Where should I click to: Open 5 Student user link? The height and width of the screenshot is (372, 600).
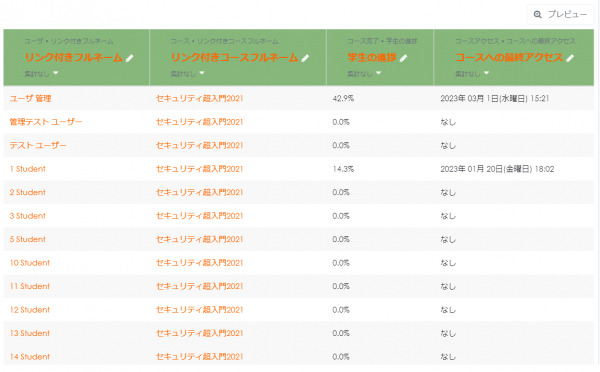click(28, 239)
